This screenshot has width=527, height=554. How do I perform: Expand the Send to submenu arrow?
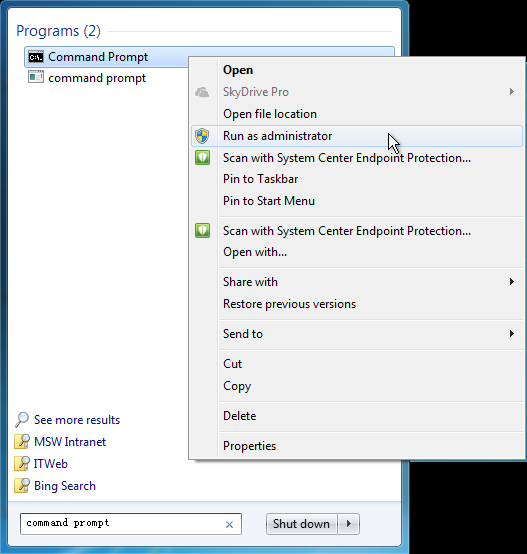click(x=511, y=334)
